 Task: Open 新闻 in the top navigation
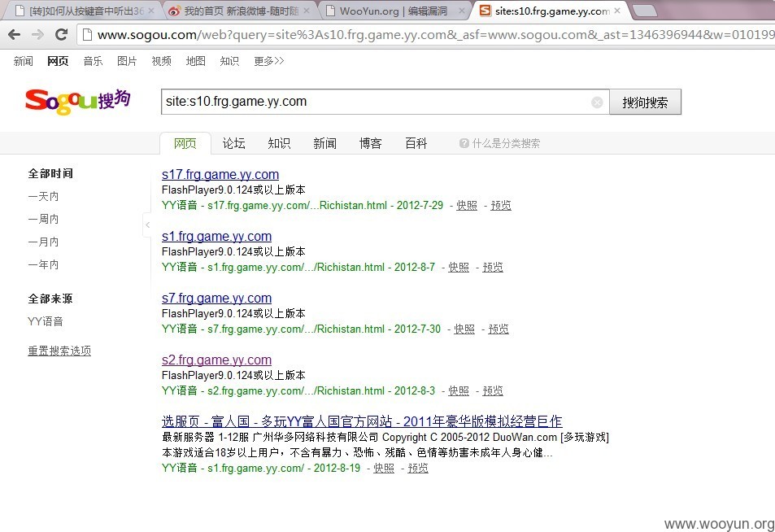pos(24,61)
